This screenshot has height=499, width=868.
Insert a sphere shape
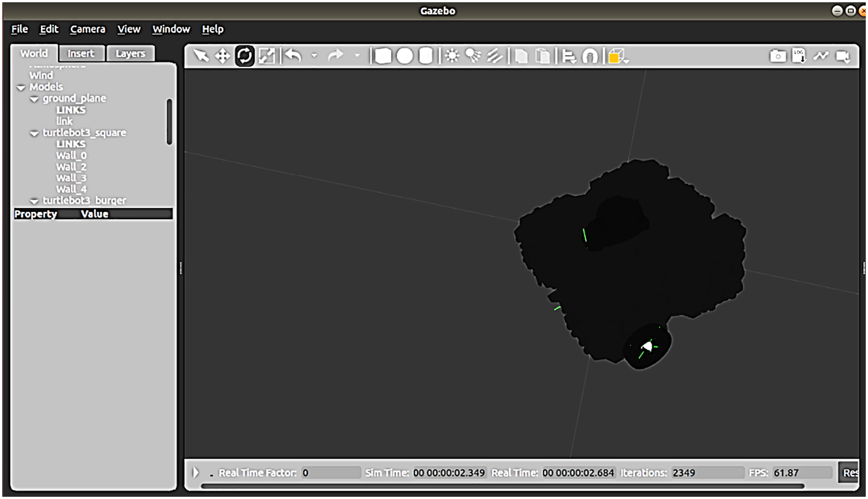pyautogui.click(x=405, y=56)
